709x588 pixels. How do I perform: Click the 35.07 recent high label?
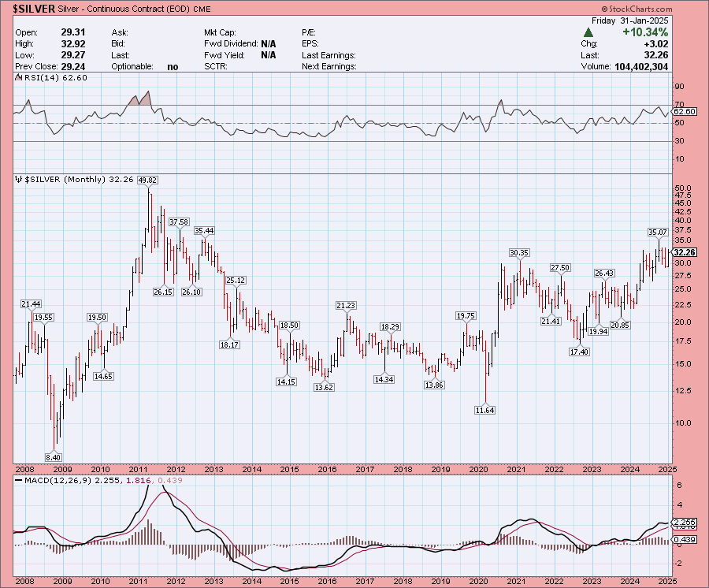(x=658, y=233)
